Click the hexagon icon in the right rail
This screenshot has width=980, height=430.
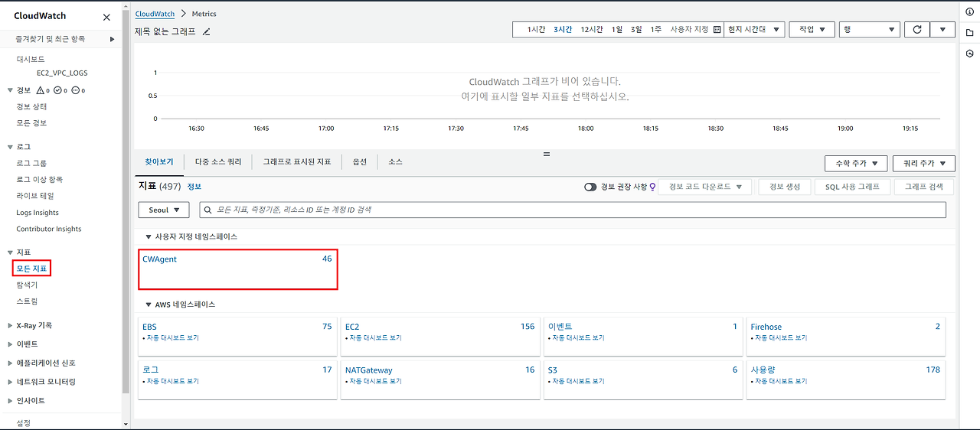click(969, 54)
